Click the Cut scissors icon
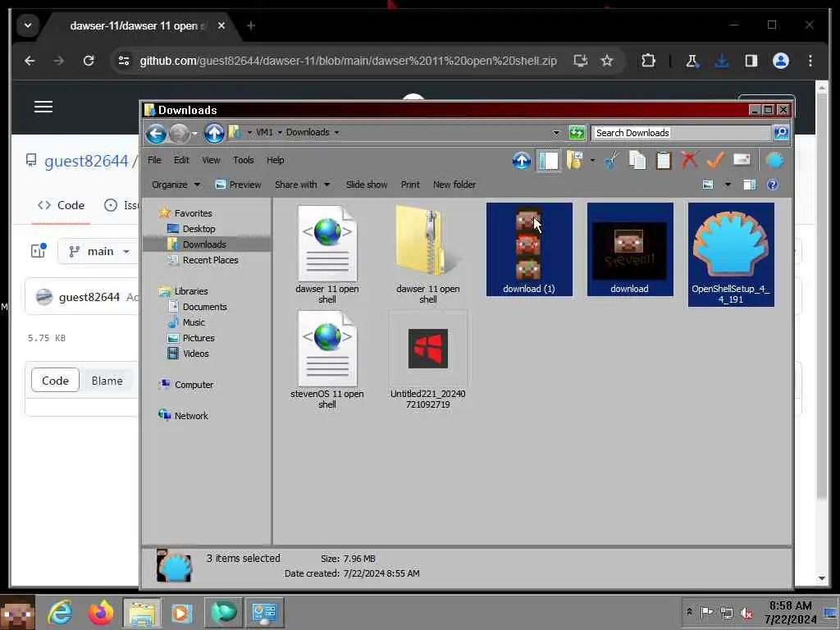 (x=611, y=160)
